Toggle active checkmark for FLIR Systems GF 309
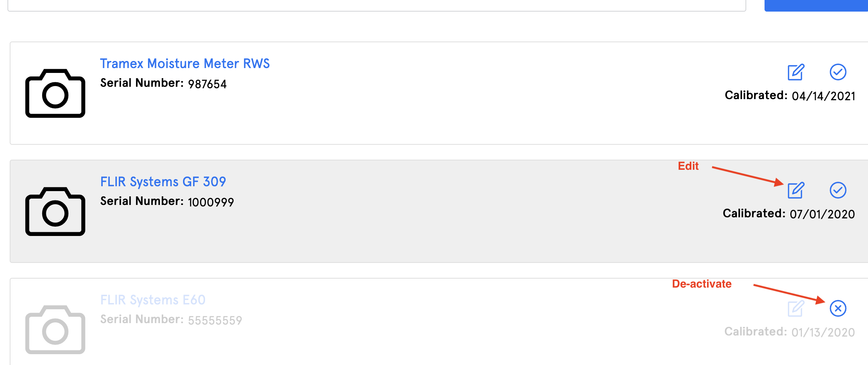 tap(838, 190)
